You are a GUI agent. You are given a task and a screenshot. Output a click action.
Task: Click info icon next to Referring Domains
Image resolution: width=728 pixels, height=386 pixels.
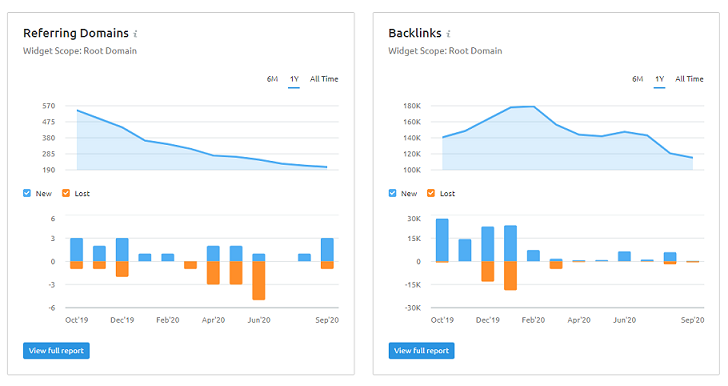(x=135, y=34)
